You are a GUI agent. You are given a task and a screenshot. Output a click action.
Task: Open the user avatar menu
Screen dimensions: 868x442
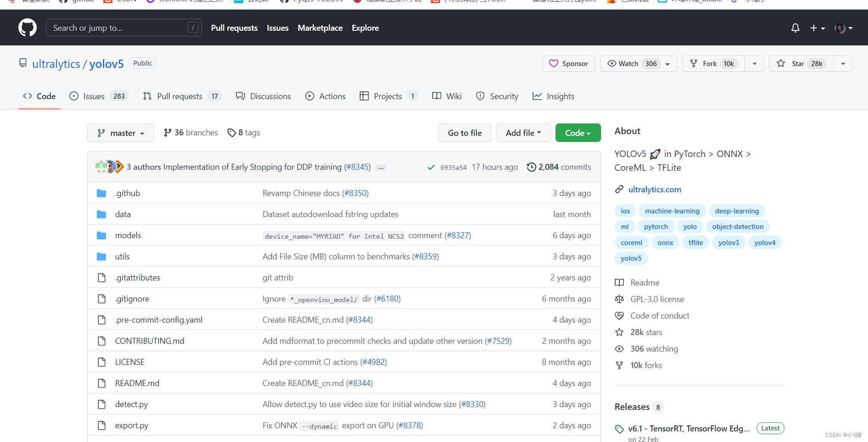pos(843,28)
